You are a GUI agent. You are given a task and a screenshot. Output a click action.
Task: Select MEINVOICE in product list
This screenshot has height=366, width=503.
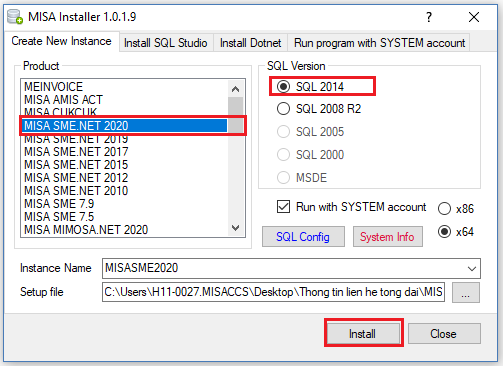[124, 87]
